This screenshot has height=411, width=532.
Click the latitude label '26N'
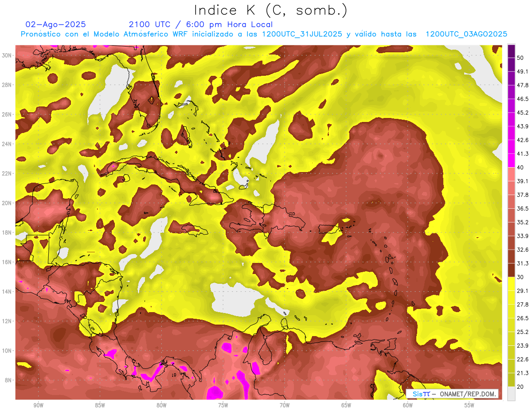pos(7,114)
